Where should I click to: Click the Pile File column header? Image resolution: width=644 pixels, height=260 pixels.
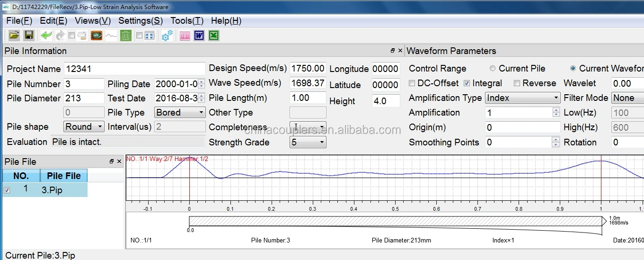coord(63,176)
